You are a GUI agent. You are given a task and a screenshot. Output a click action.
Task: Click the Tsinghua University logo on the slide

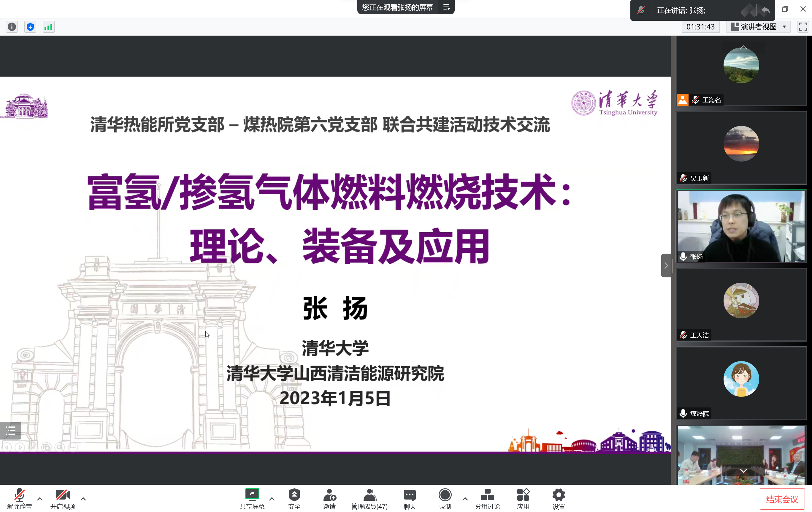coord(614,102)
